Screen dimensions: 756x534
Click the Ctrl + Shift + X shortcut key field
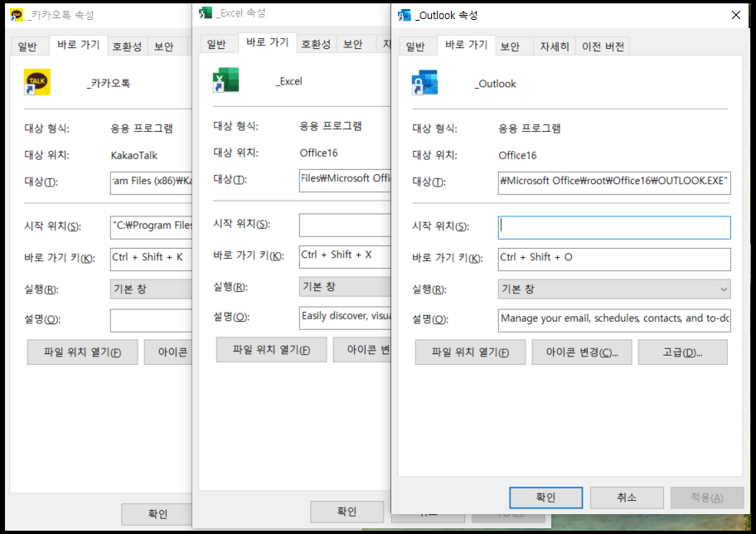coord(345,256)
